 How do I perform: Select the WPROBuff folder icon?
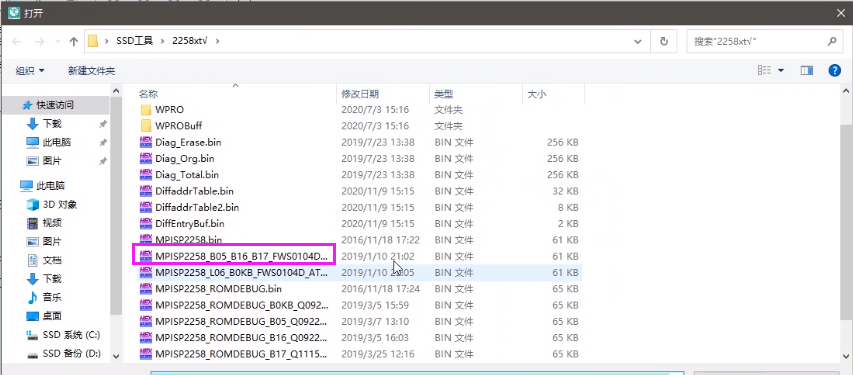click(x=145, y=126)
